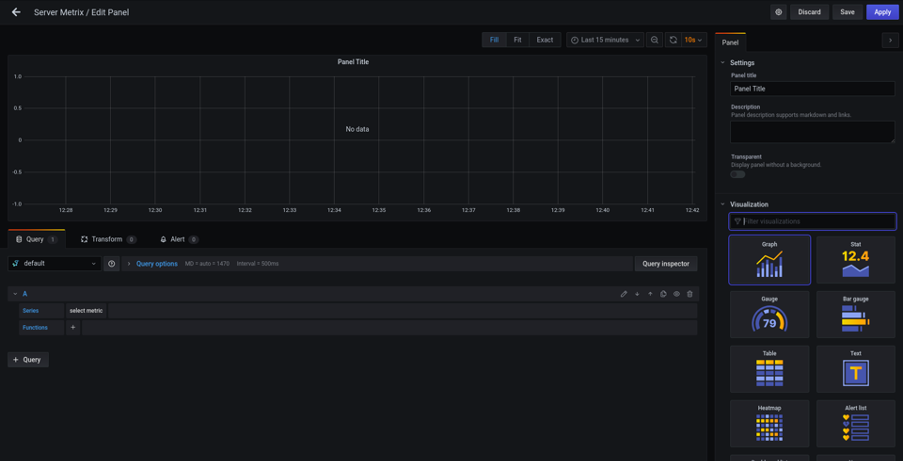The width and height of the screenshot is (904, 462).
Task: Click the Save button
Action: [x=848, y=12]
